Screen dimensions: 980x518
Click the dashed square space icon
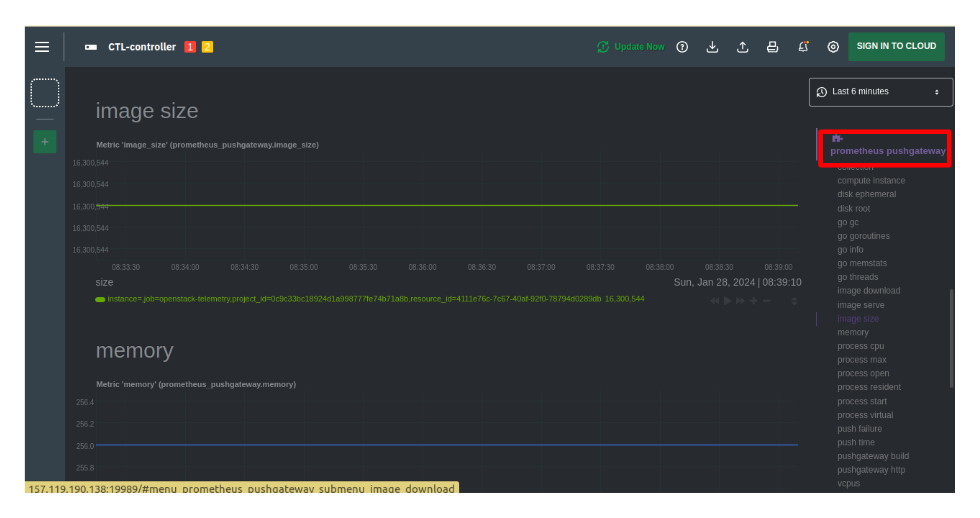click(45, 93)
